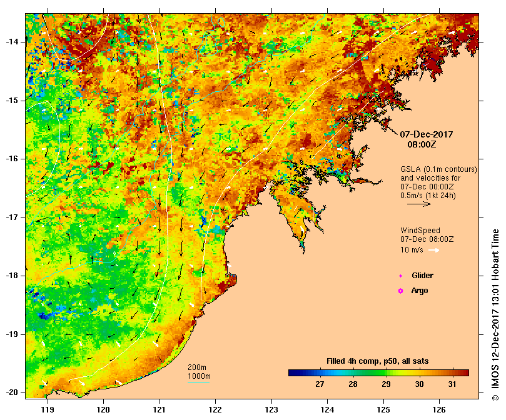Click the 121 longitude axis label
This screenshot has height=420, width=506.
click(x=159, y=410)
